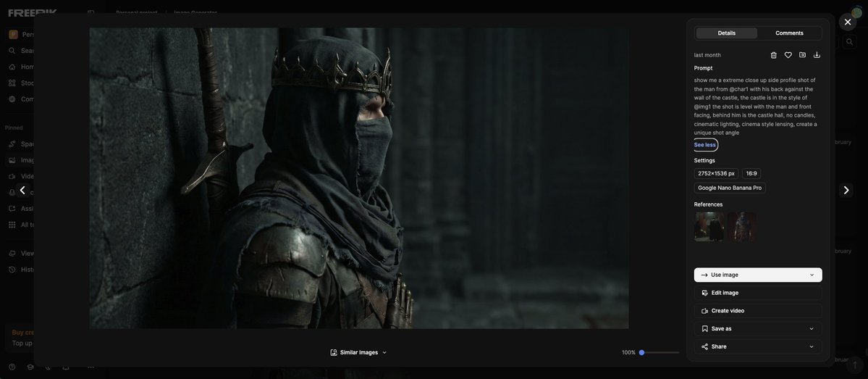Screen dimensions: 868x379
Task: Go to the previous image arrow
Action: [22, 190]
